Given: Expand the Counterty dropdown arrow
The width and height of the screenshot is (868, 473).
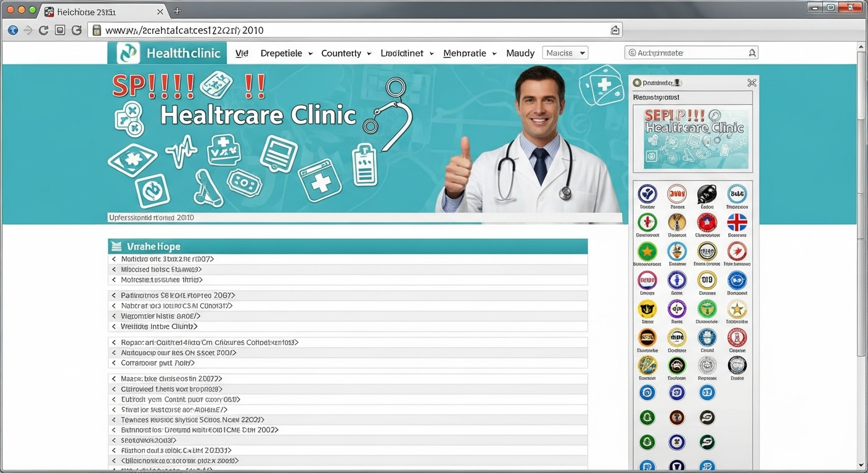Looking at the screenshot, I should (x=369, y=54).
